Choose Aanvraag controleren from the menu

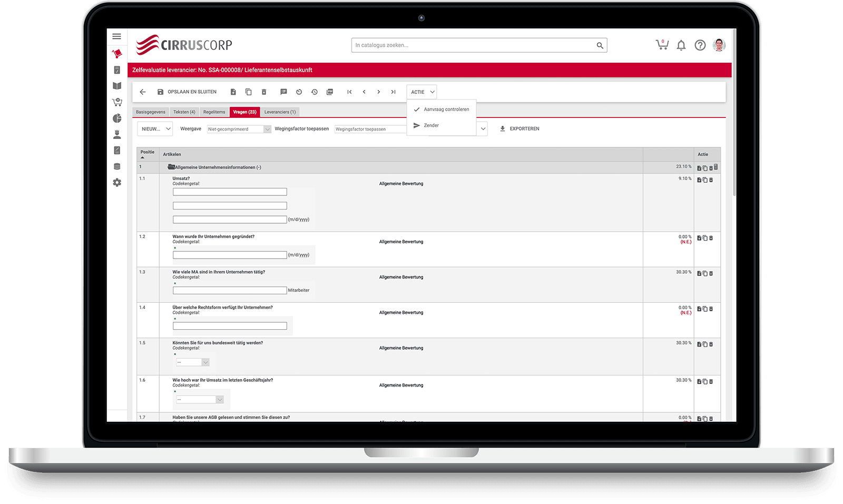[442, 110]
